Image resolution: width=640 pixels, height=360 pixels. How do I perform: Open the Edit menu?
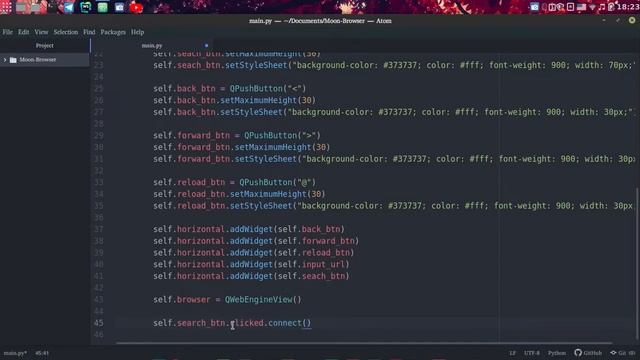[x=23, y=32]
